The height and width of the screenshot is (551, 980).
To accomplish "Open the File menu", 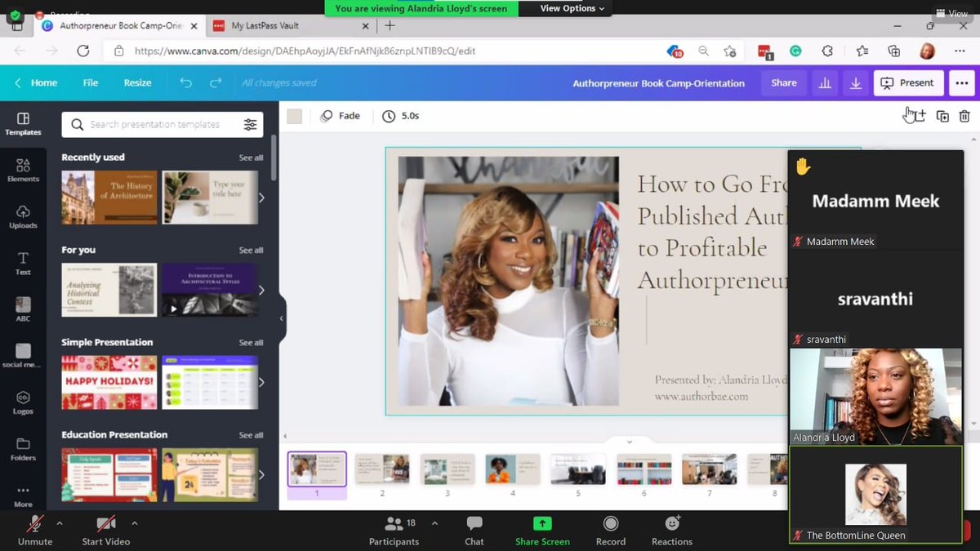I will [x=91, y=82].
